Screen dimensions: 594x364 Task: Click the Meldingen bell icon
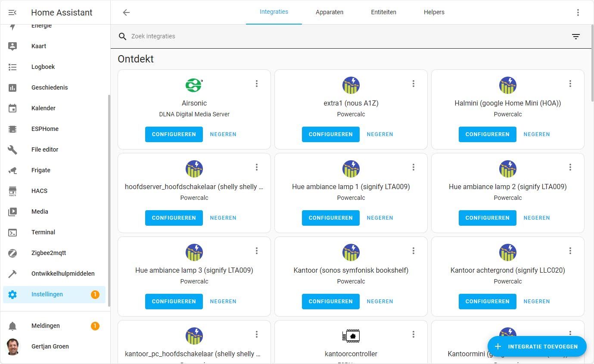tap(12, 326)
